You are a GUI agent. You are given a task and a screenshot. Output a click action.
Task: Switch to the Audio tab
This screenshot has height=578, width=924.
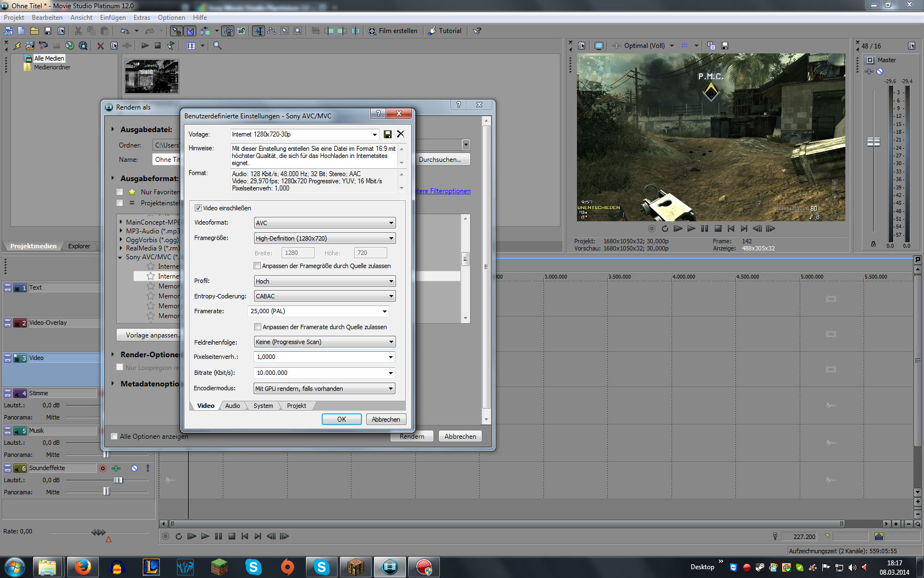(x=233, y=406)
